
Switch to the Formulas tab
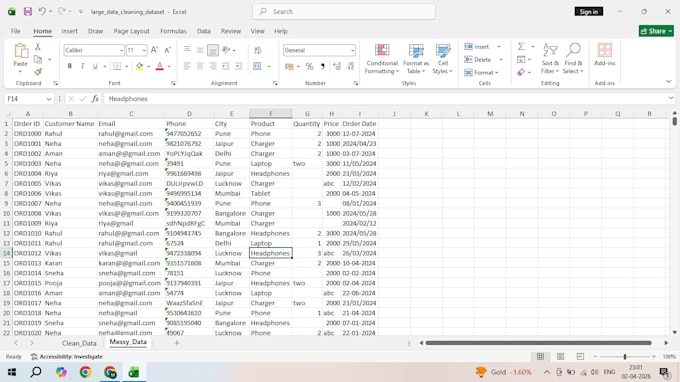coord(173,31)
